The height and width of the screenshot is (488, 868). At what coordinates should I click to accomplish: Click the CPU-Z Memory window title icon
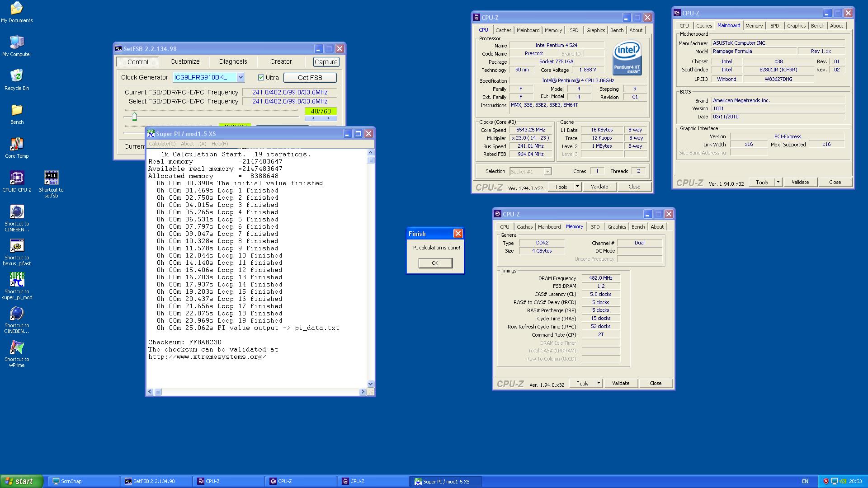[498, 214]
